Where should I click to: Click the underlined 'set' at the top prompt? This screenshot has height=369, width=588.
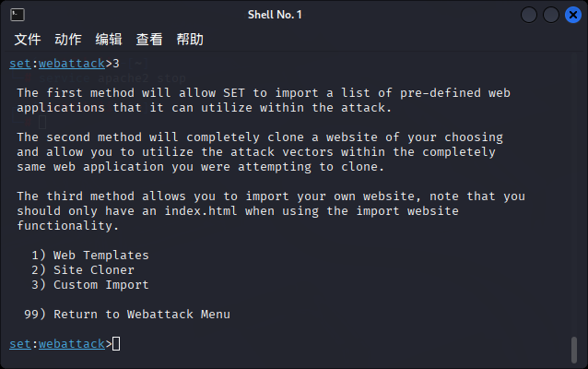click(x=20, y=64)
